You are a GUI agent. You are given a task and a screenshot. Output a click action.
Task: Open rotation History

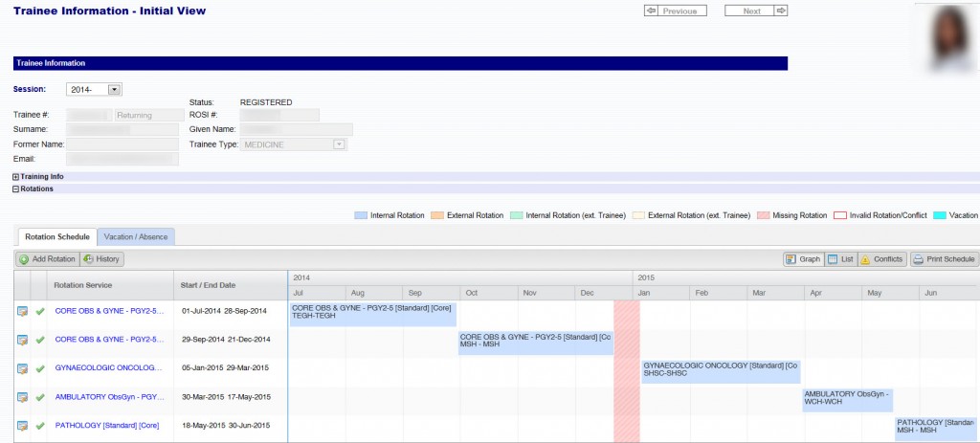[101, 259]
